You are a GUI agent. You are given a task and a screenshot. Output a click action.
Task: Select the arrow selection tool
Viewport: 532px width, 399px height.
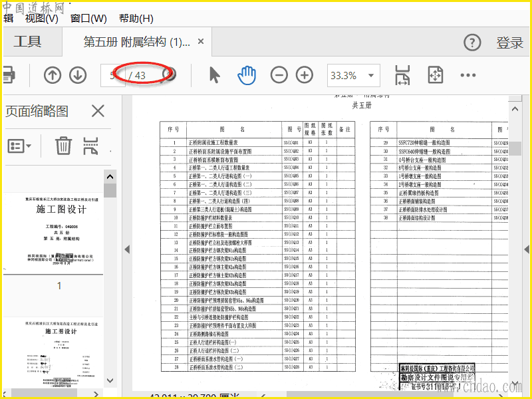tap(214, 75)
